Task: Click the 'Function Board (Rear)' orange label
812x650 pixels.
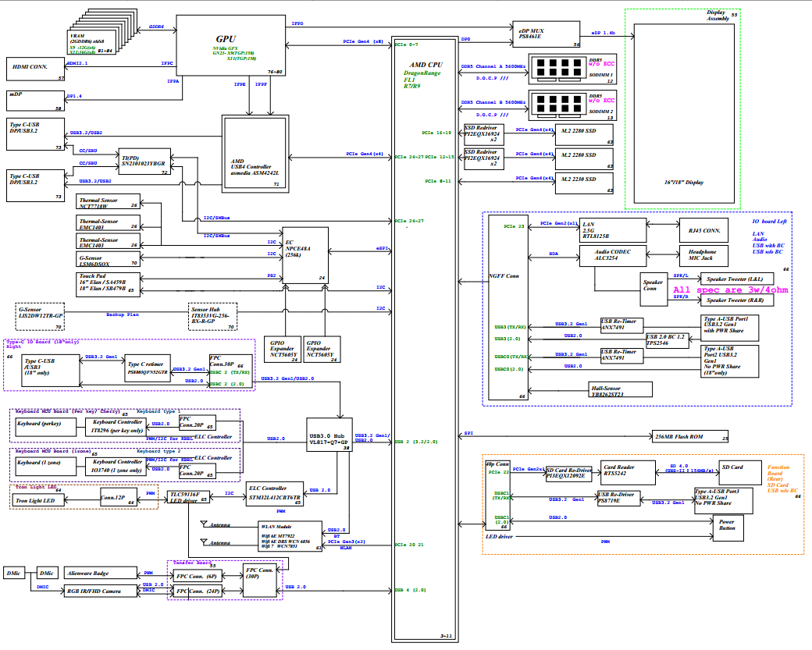Action: coord(778,473)
